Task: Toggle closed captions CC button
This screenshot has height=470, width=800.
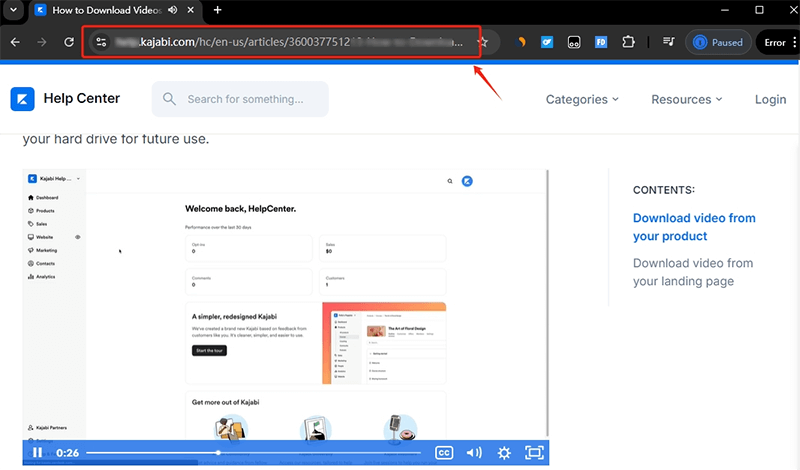Action: click(x=444, y=453)
